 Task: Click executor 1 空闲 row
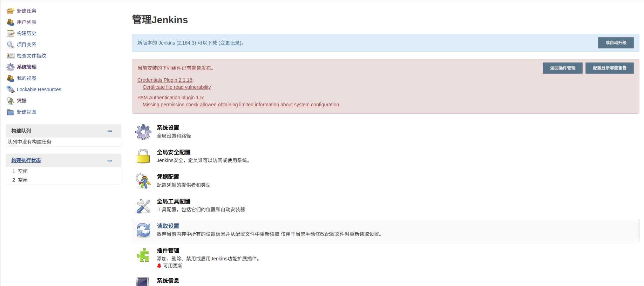(x=63, y=171)
